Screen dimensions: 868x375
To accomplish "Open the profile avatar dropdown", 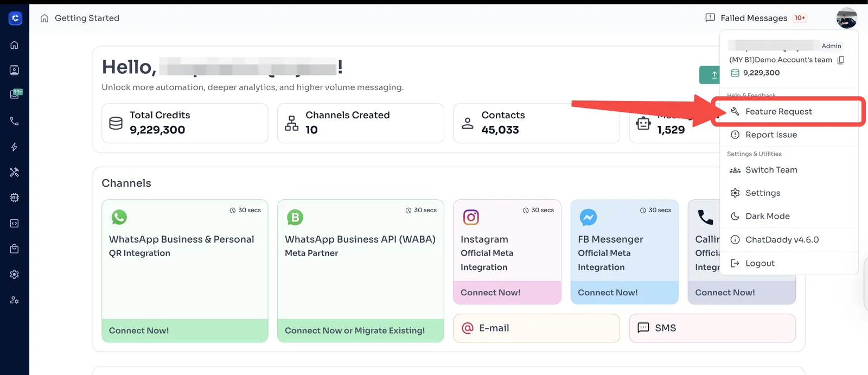I will tap(846, 18).
